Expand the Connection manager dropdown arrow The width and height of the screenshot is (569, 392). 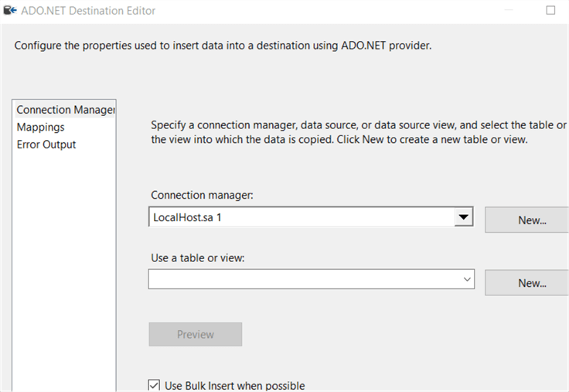(464, 217)
